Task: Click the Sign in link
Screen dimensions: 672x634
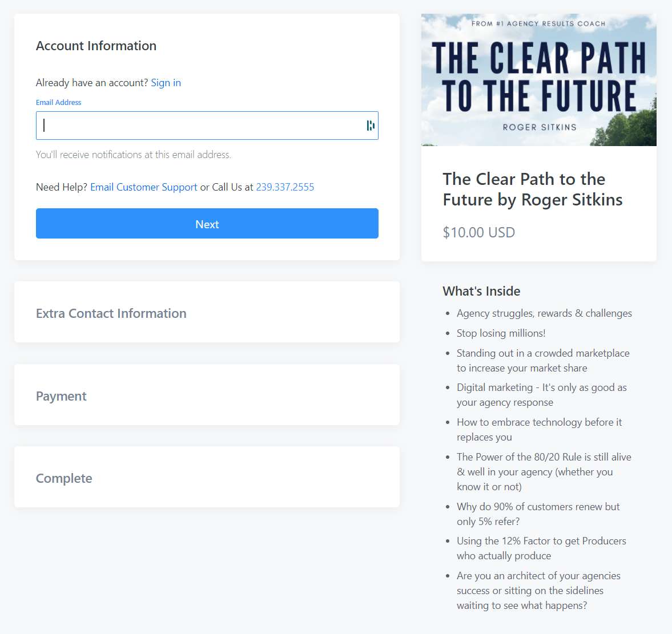Action: coord(166,83)
